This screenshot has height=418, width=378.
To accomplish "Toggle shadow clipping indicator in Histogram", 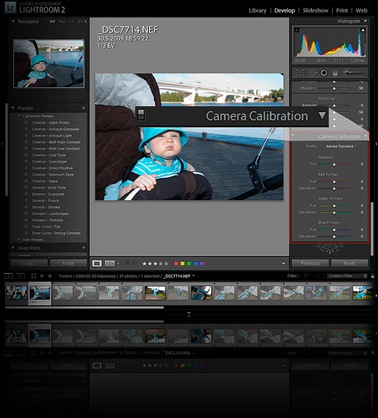I will [x=297, y=30].
